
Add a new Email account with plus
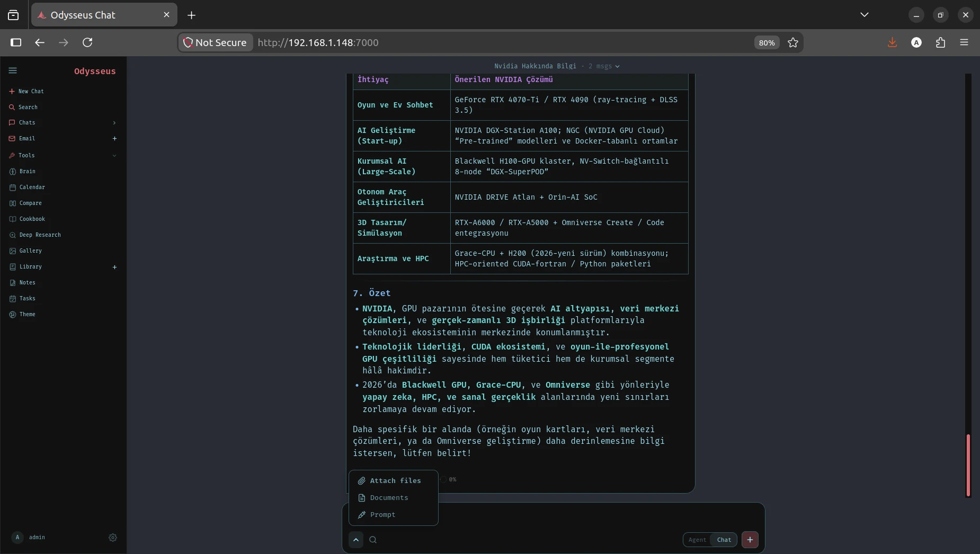coord(114,139)
